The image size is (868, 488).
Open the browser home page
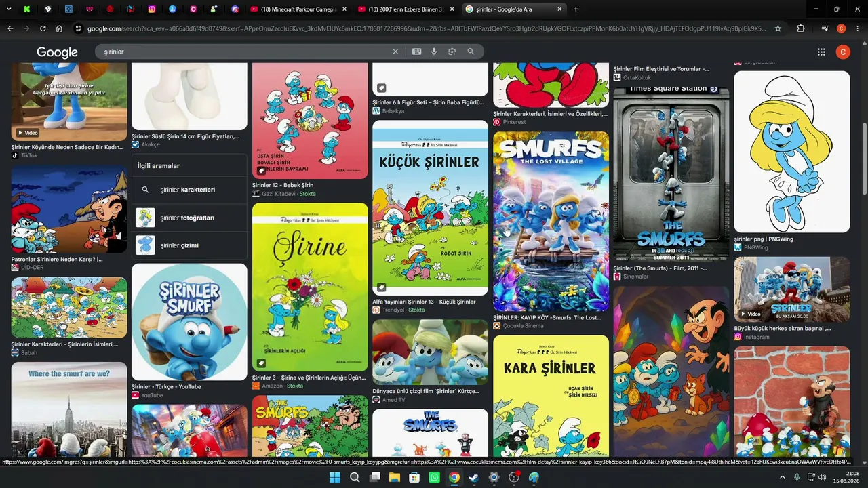(59, 28)
